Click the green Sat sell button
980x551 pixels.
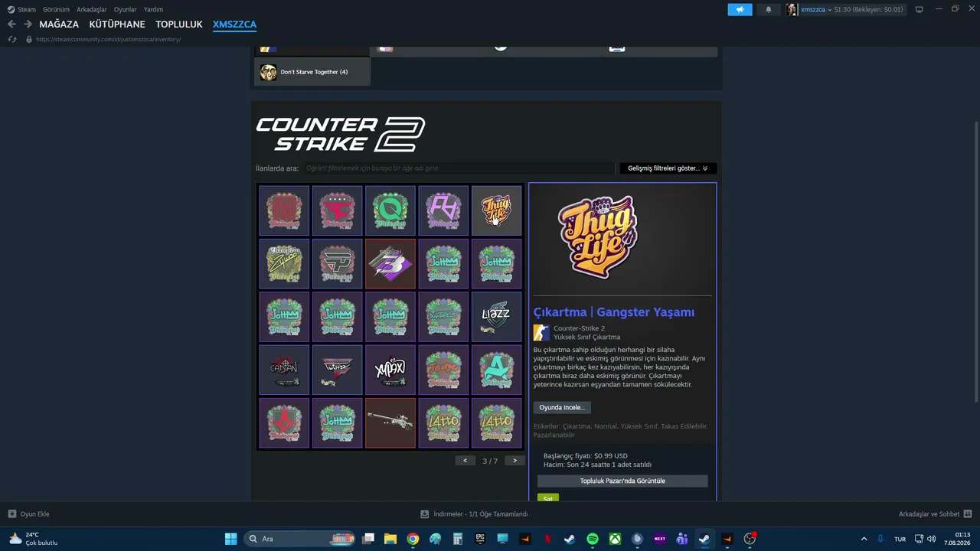(x=547, y=498)
